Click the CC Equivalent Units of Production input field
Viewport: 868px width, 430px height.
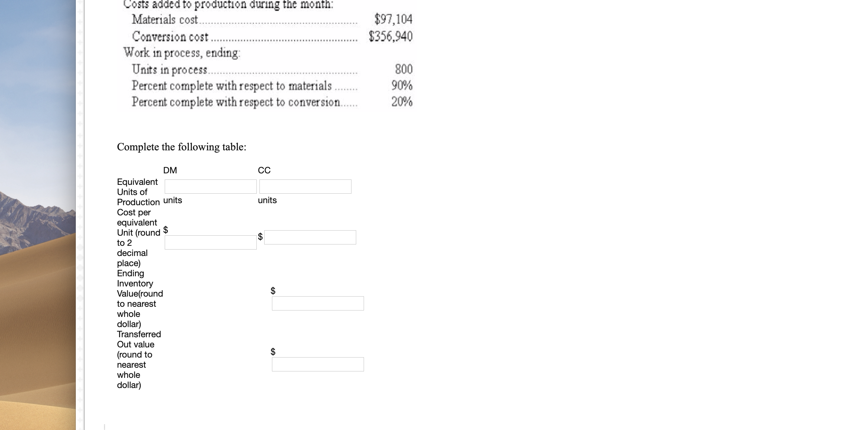(305, 186)
